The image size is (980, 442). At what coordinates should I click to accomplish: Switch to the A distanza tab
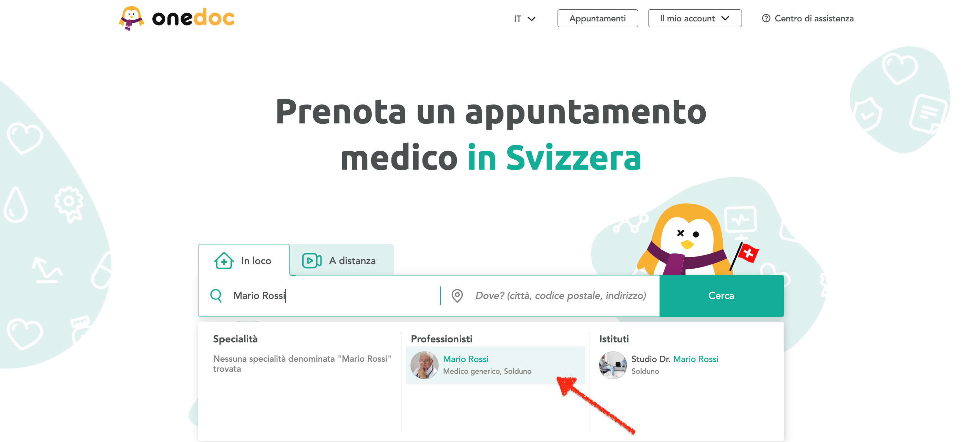(x=341, y=260)
